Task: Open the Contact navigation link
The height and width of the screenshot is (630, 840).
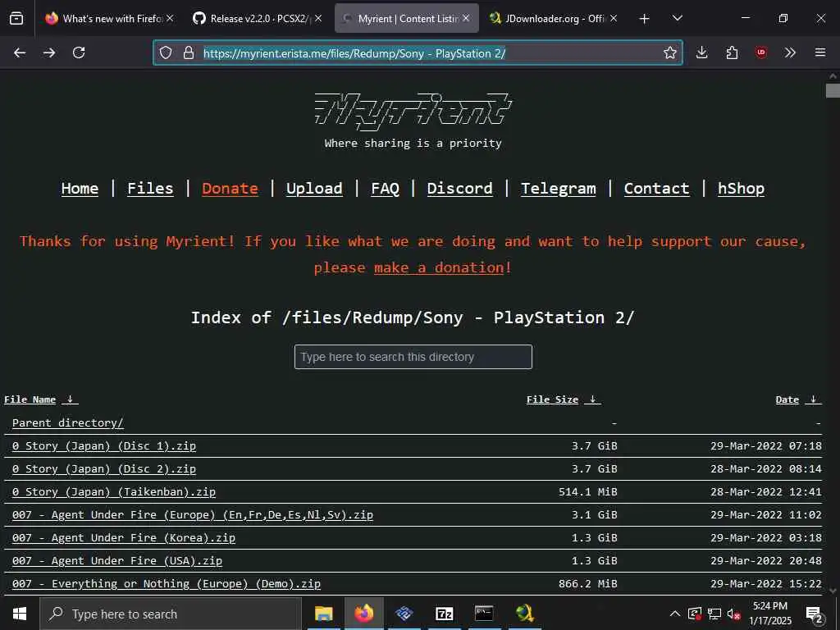Action: click(657, 189)
